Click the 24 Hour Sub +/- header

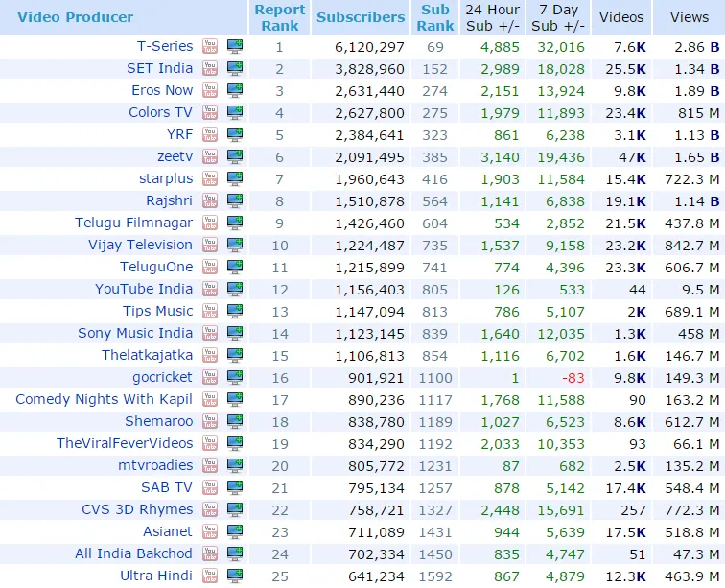(x=492, y=17)
